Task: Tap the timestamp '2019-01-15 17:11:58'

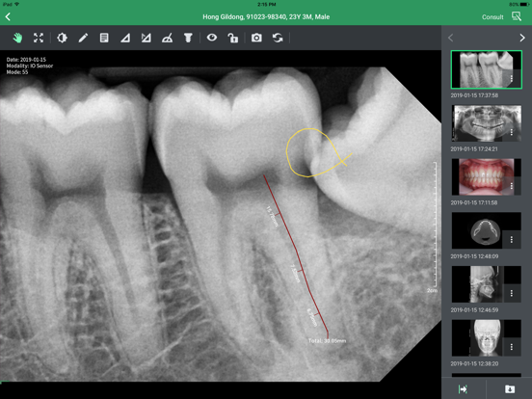Action: pos(474,202)
